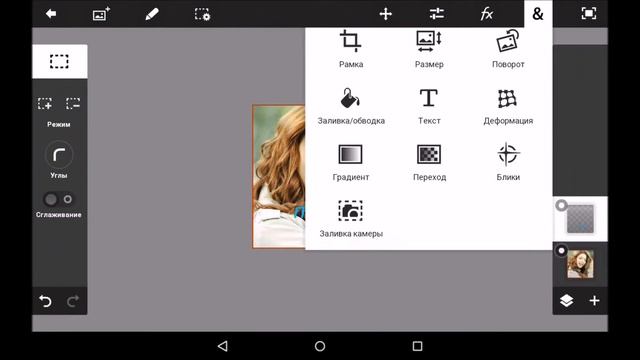Viewport: 640px width, 360px height.
Task: Tap the plus icon in the top toolbar
Action: (x=385, y=14)
